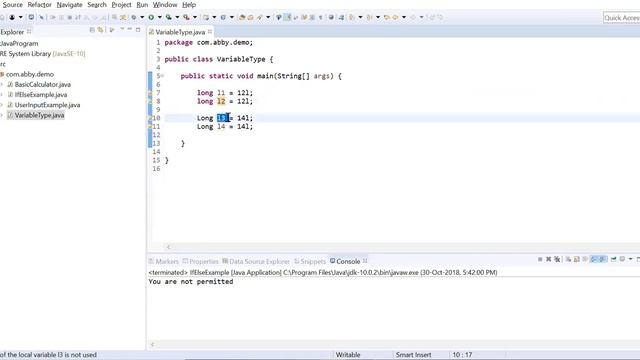This screenshot has height=360, width=640.
Task: Open the Search toolbar dropdown arrow
Action: (268, 17)
